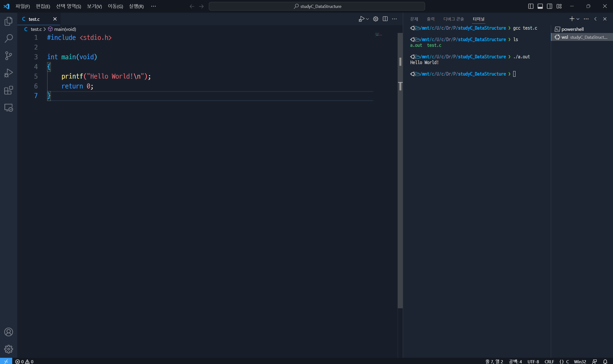Open the 파일(F) menu
The image size is (613, 364).
[x=23, y=6]
